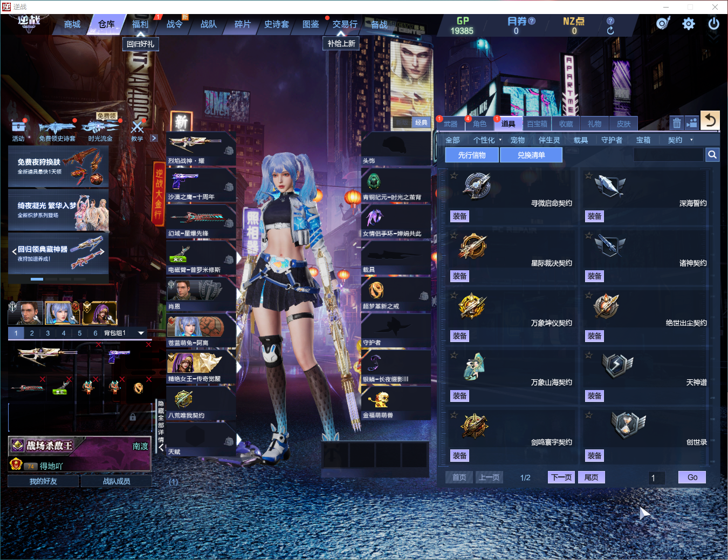This screenshot has width=728, height=560.
Task: Open the 契约 category dropdown arrow
Action: coord(691,140)
